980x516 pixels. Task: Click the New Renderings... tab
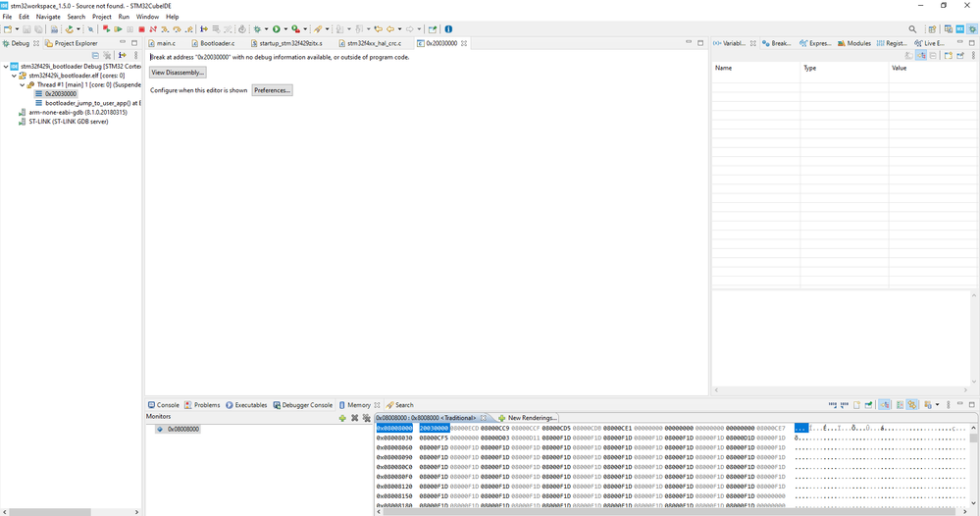tap(527, 418)
